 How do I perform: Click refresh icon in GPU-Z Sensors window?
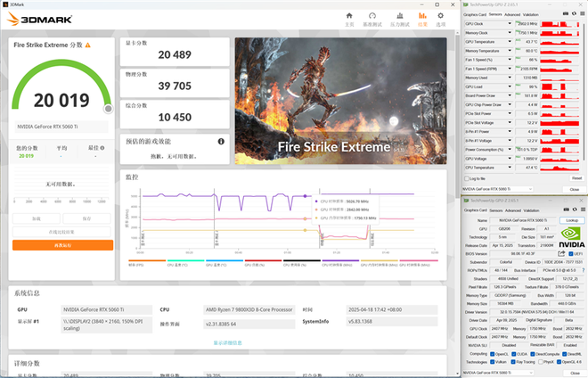coord(574,14)
